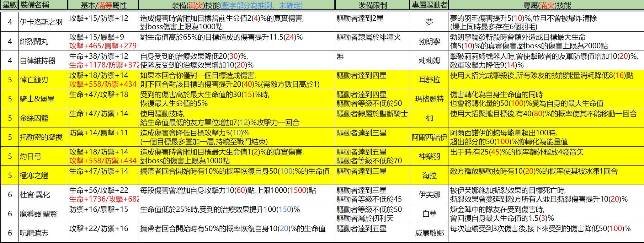The height and width of the screenshot is (243, 644).
Task: Select the 杜賓·異化 skill with 上限1000(1500)點
Action: click(237, 194)
